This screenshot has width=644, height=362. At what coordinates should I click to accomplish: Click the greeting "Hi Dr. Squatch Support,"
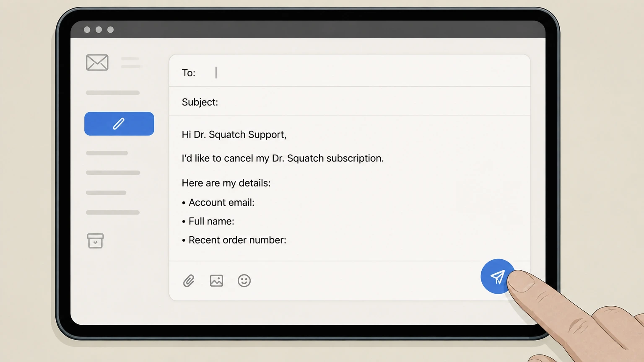pyautogui.click(x=234, y=134)
